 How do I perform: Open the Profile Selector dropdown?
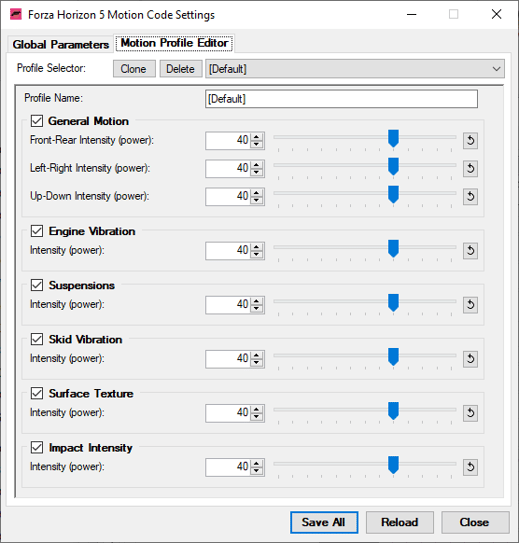click(x=355, y=69)
